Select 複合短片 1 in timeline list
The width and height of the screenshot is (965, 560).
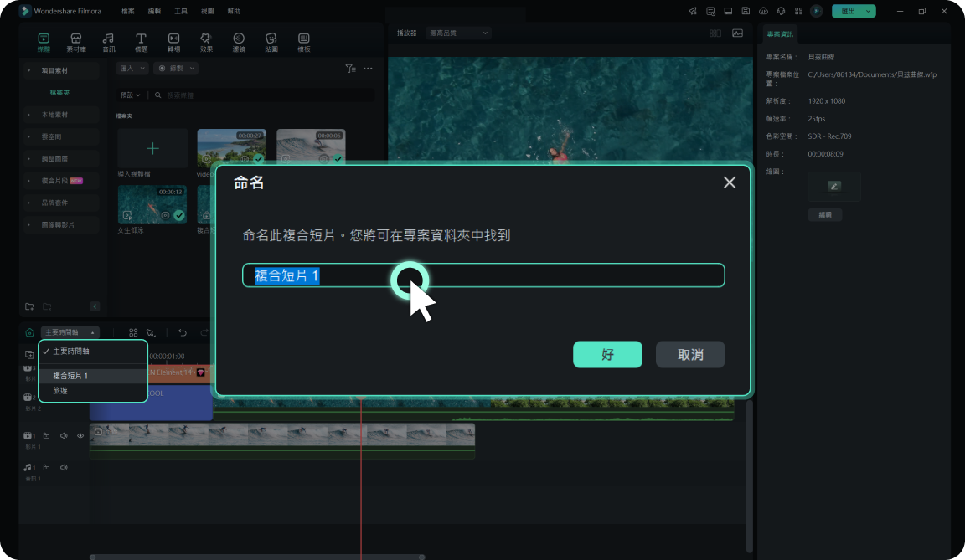pos(93,376)
